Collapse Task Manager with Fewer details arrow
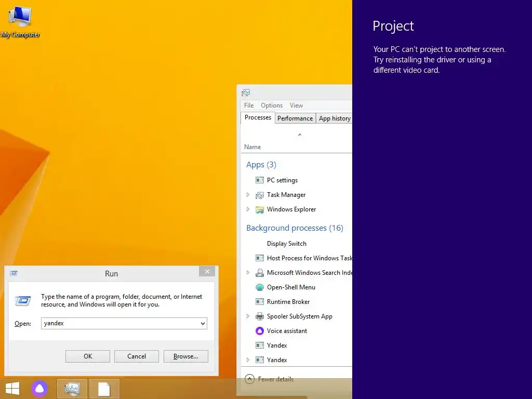Viewport: 532px width, 399px height. point(249,379)
